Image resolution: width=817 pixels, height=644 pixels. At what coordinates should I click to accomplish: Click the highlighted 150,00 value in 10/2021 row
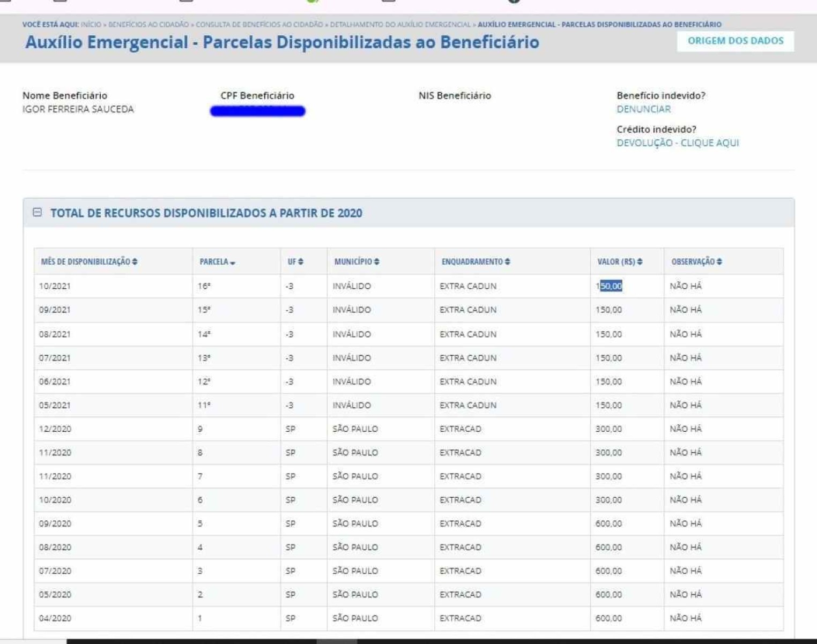[x=609, y=286]
